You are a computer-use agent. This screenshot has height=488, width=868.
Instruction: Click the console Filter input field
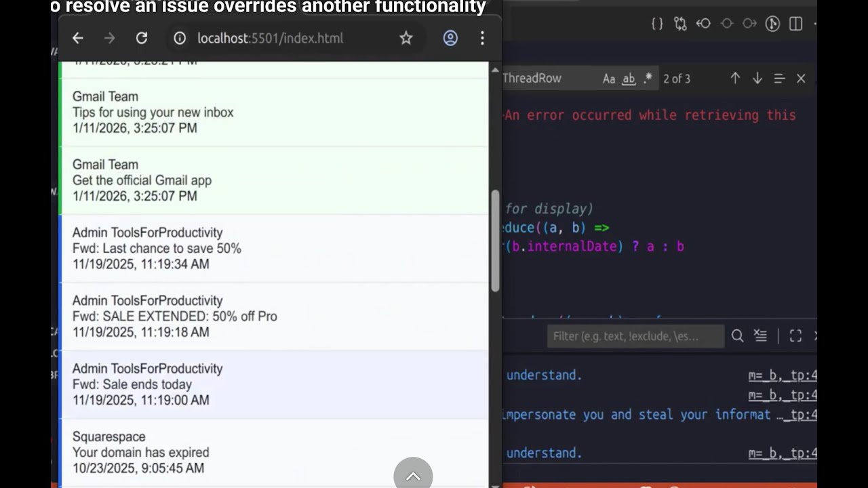click(635, 336)
